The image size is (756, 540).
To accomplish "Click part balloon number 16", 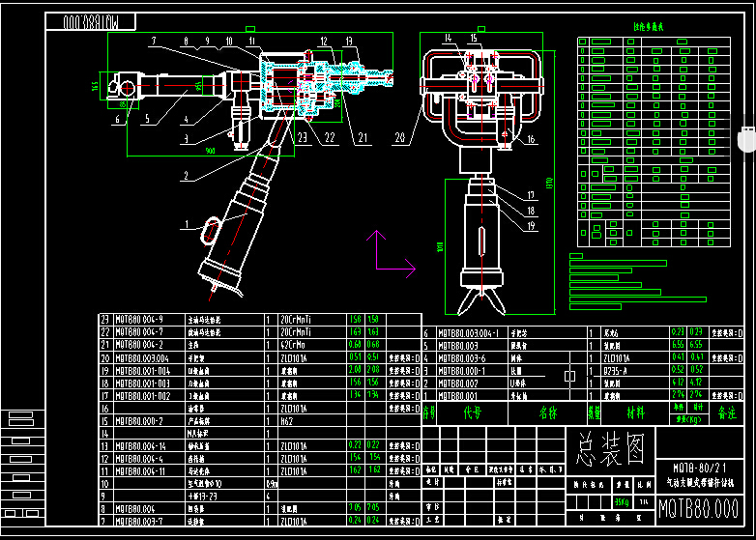I will [531, 140].
